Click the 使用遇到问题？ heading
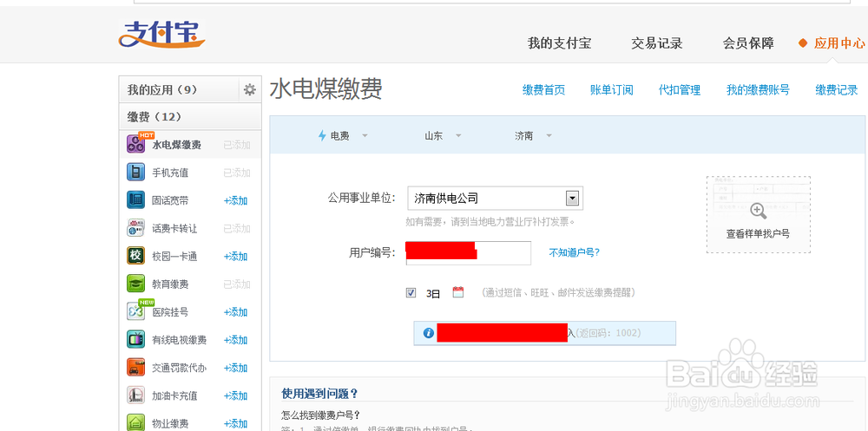The image size is (868, 431). [x=319, y=394]
